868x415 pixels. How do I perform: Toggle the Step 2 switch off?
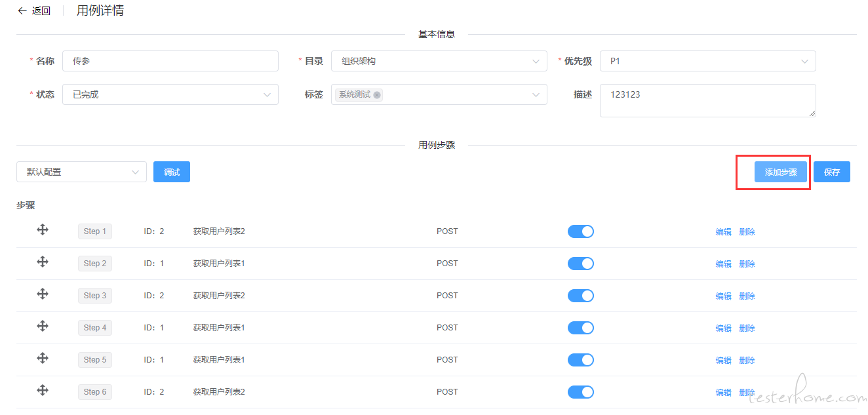click(x=581, y=264)
